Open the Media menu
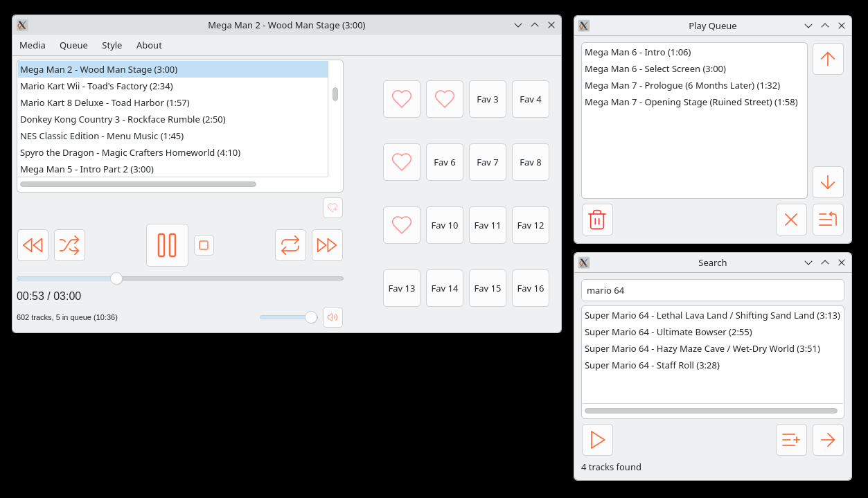Screen dimensions: 868x498 [x=33, y=45]
